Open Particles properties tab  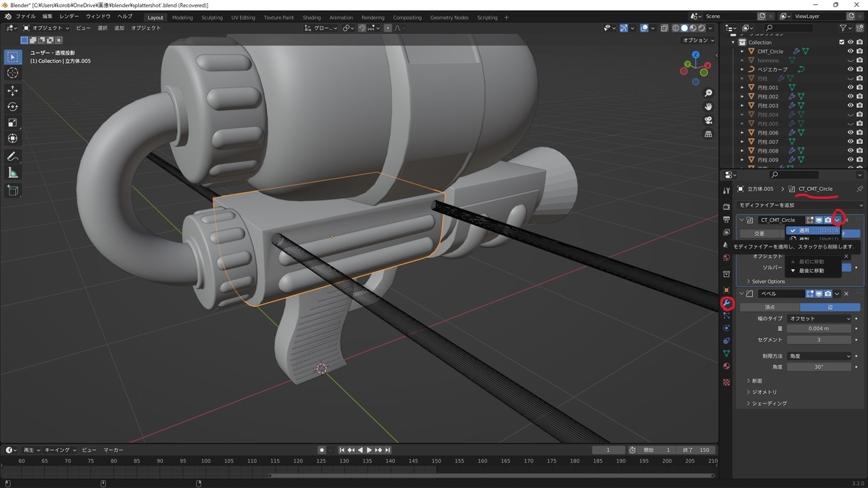tap(727, 316)
